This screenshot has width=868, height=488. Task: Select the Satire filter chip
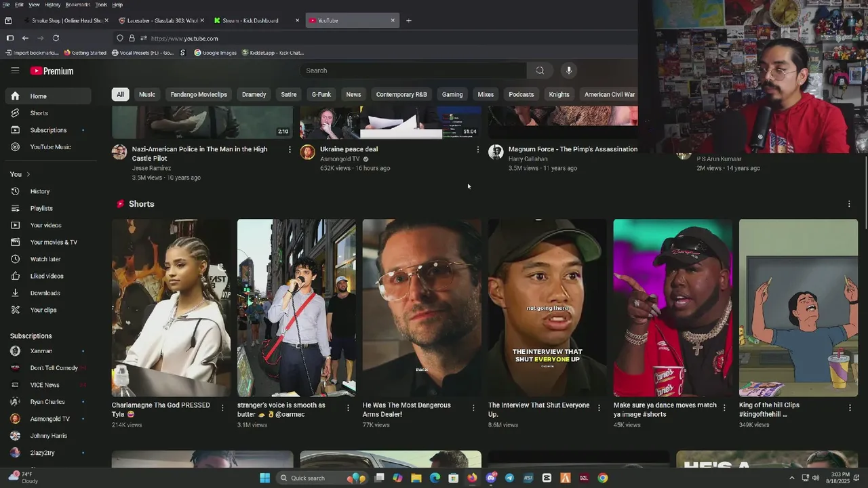pyautogui.click(x=289, y=94)
